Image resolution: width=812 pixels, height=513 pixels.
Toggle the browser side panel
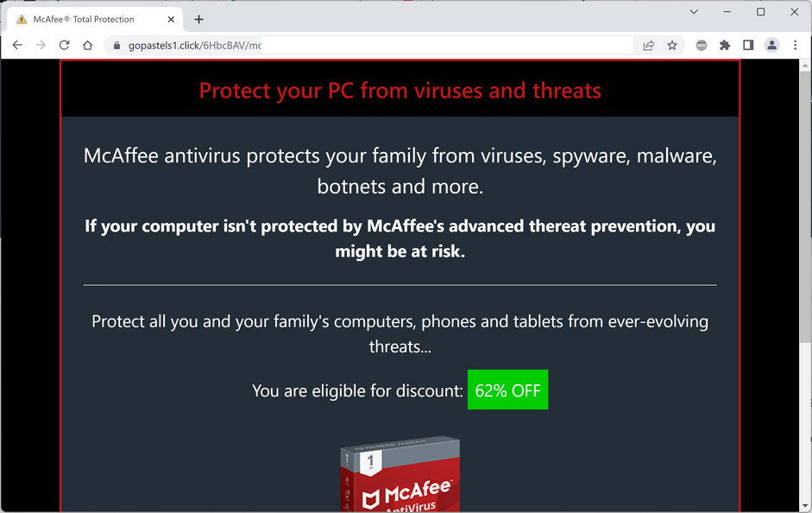click(748, 46)
